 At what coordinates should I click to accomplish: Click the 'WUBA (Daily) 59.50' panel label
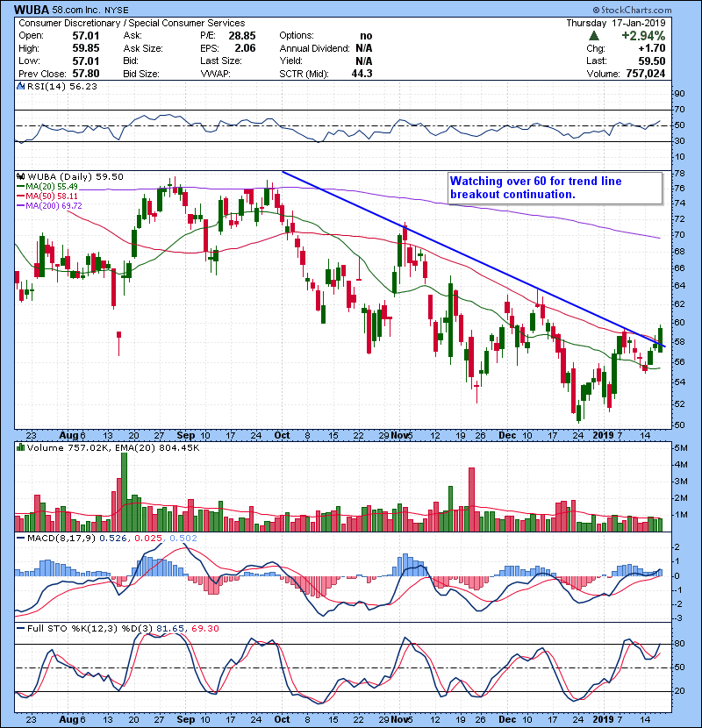[75, 176]
